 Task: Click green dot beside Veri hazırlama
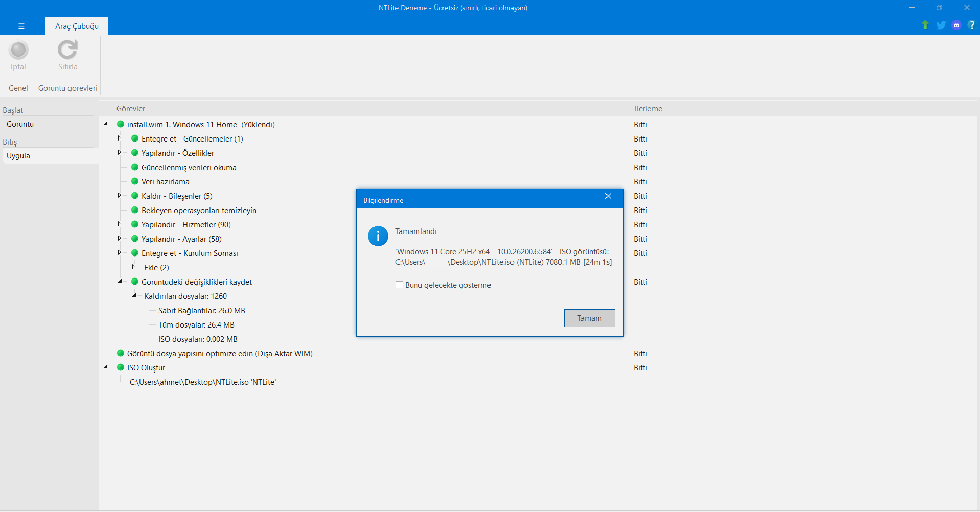point(135,181)
